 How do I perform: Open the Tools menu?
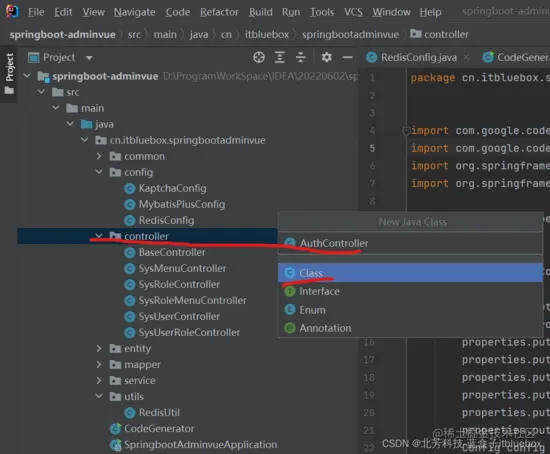[x=322, y=12]
